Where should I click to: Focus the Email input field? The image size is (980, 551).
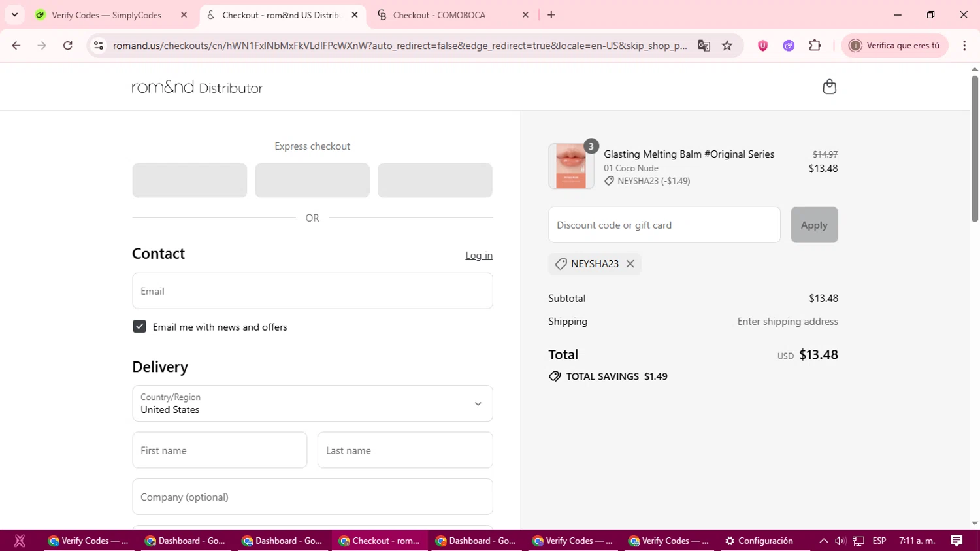click(312, 291)
